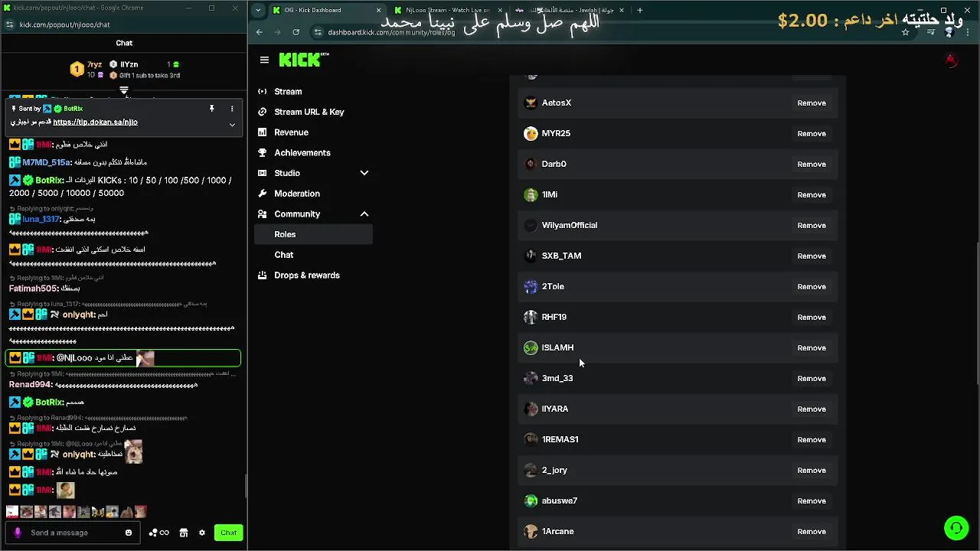The height and width of the screenshot is (551, 980).
Task: Open a new browser tab
Action: tap(640, 10)
